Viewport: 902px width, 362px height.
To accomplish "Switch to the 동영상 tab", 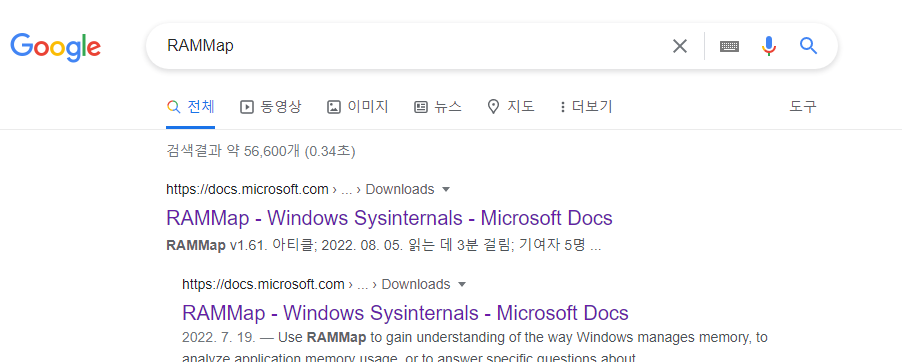I will point(270,107).
